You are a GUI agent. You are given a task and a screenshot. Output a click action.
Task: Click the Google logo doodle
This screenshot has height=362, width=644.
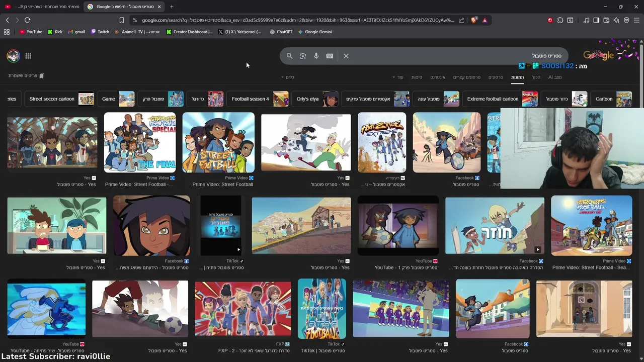tap(599, 55)
